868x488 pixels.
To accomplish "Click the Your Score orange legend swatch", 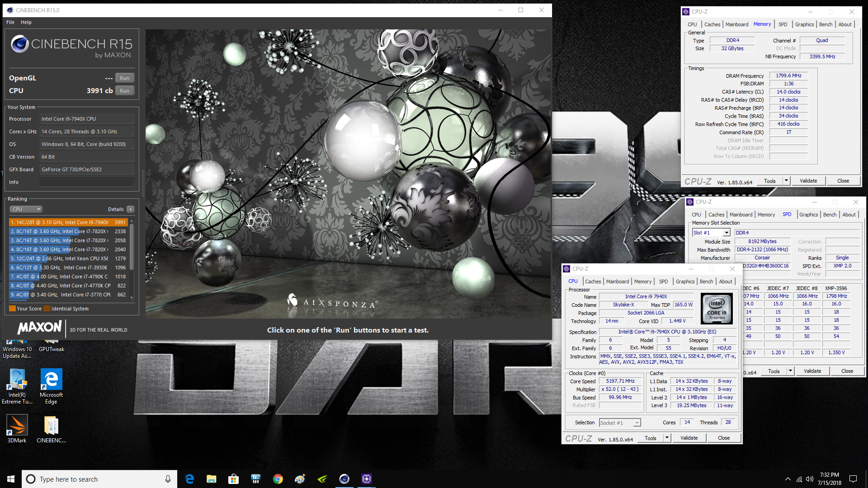I will 13,309.
